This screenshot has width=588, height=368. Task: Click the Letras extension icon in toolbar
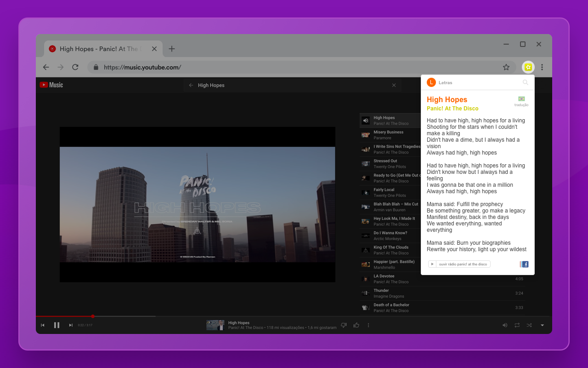click(528, 67)
